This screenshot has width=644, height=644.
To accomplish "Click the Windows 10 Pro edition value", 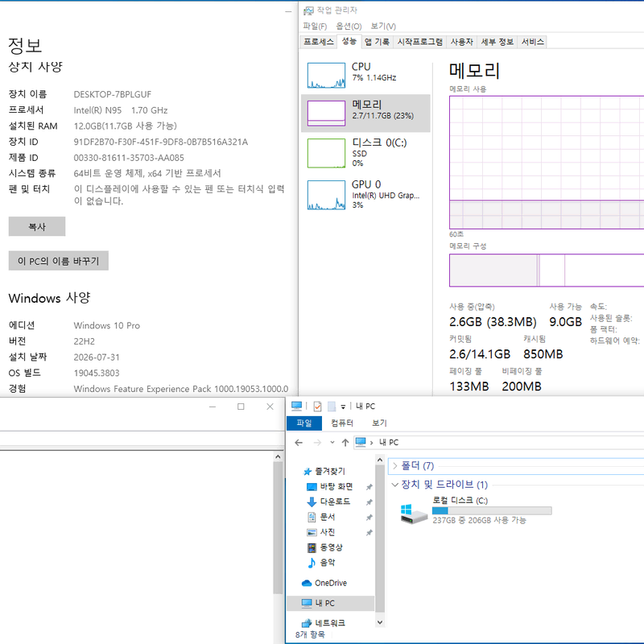I will point(107,325).
